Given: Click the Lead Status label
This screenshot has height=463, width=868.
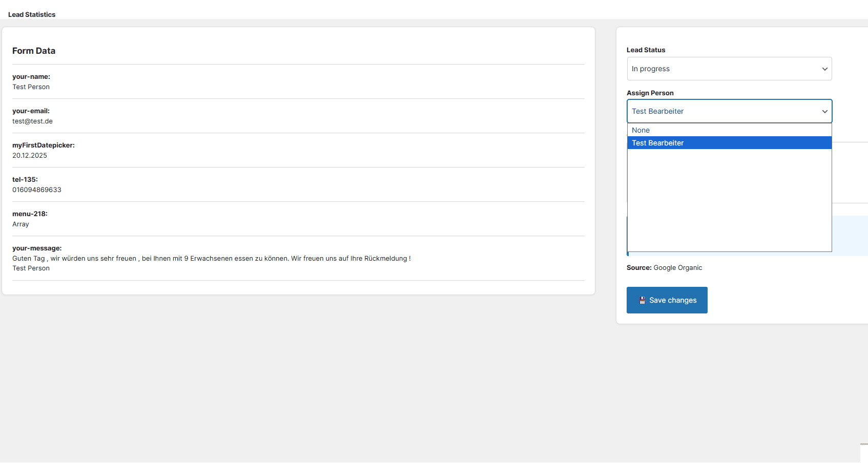Looking at the screenshot, I should click(646, 50).
